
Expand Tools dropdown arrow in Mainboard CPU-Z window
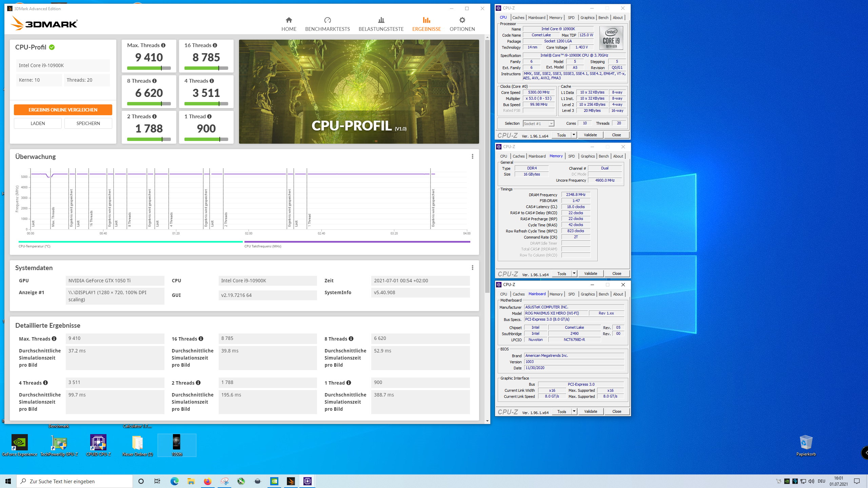(x=574, y=411)
